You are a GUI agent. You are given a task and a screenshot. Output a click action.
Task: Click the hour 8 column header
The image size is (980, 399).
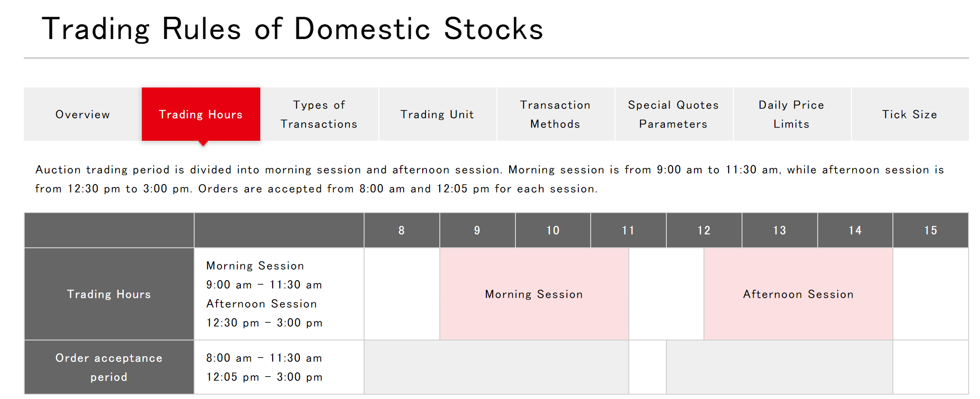point(402,231)
